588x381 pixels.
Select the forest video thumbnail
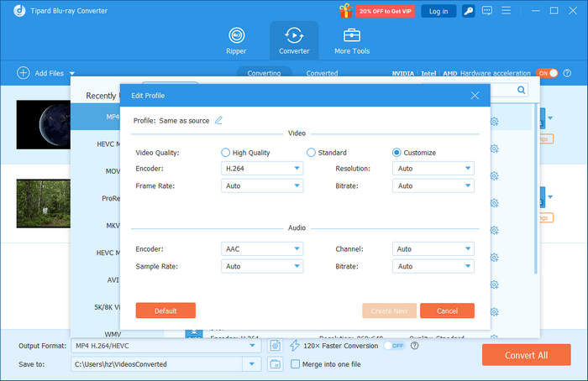tap(44, 203)
